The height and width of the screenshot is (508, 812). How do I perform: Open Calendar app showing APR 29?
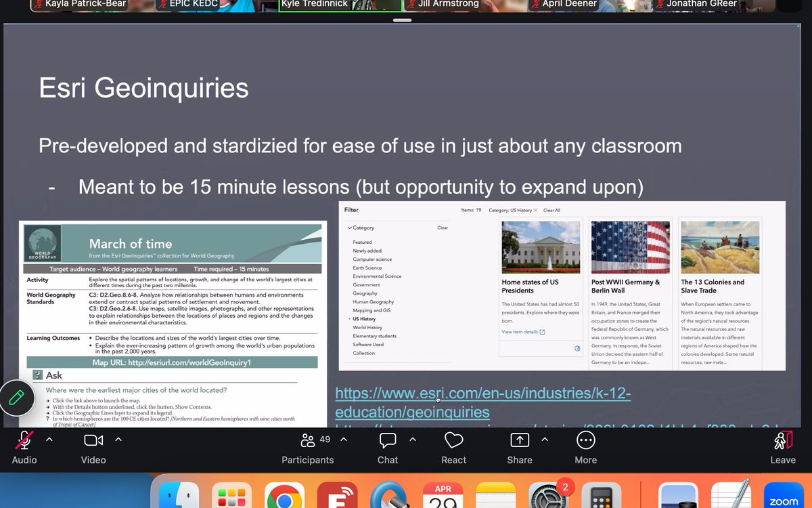point(443,496)
